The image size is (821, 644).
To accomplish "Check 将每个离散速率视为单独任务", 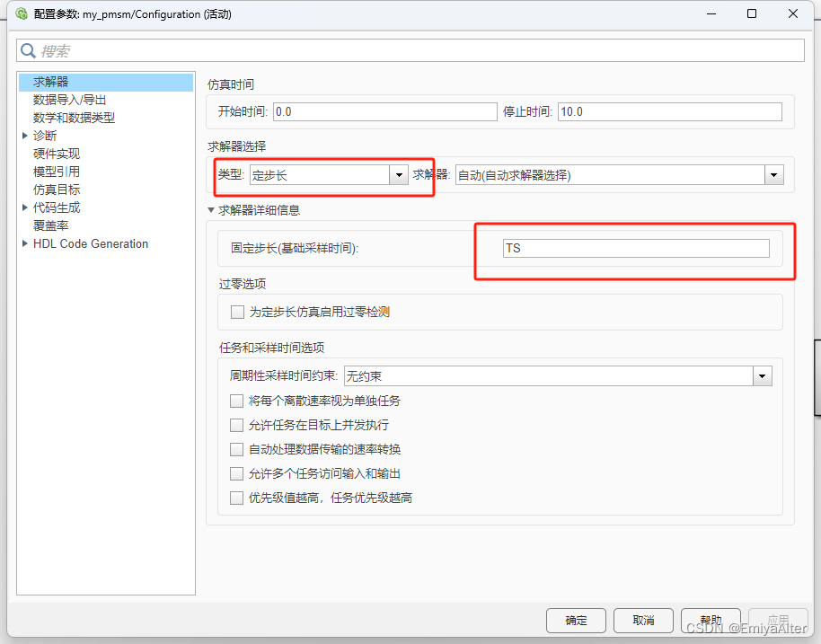I will [x=237, y=402].
